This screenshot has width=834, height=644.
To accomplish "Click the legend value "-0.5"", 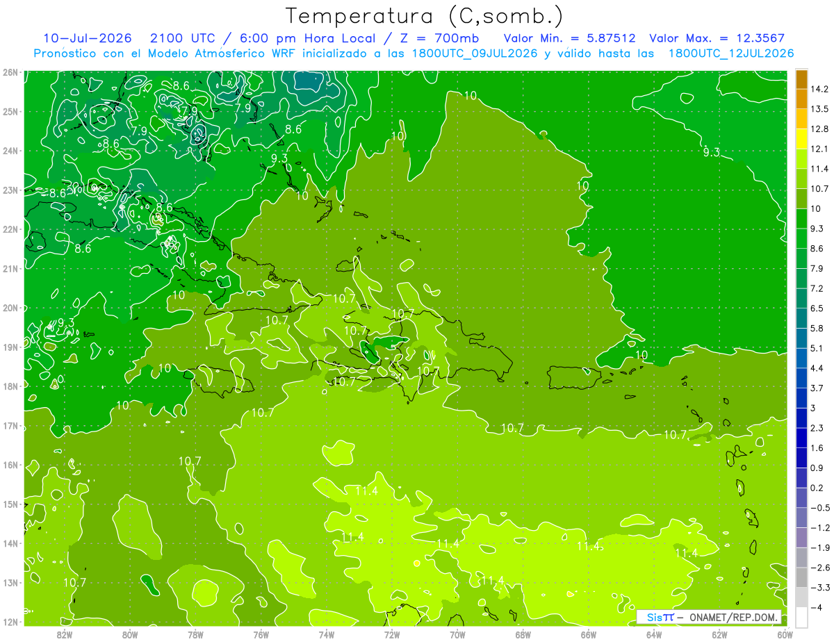I will (820, 507).
